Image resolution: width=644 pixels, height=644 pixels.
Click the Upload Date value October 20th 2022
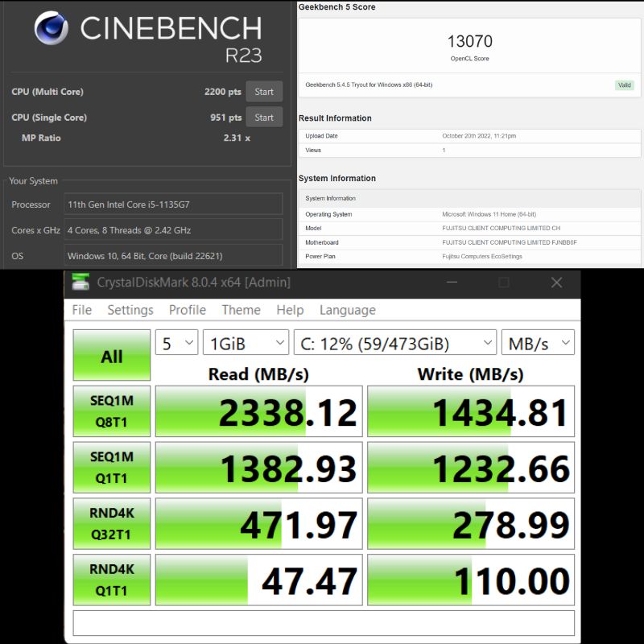click(x=479, y=136)
